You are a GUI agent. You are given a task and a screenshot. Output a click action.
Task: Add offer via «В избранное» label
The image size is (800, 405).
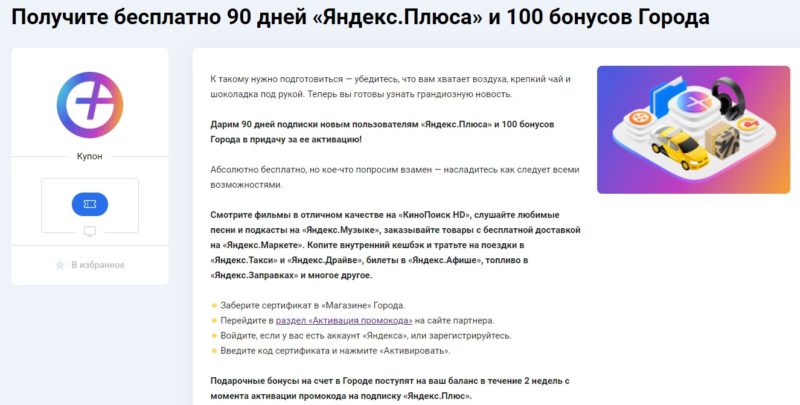pyautogui.click(x=97, y=265)
